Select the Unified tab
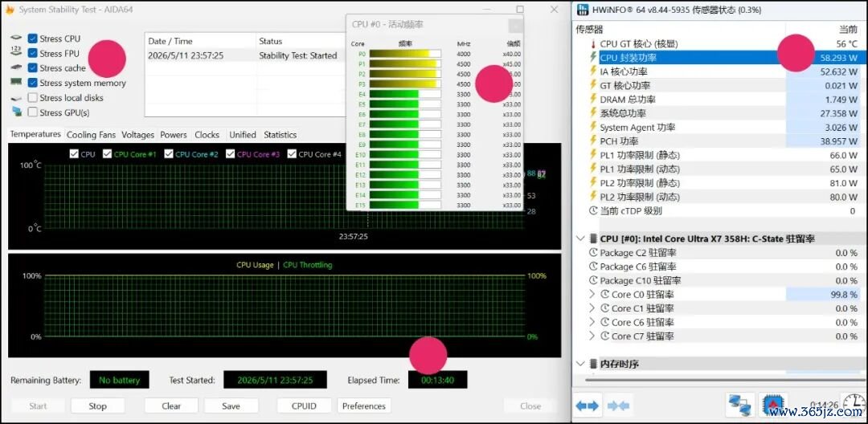Image resolution: width=868 pixels, height=424 pixels. [x=243, y=135]
